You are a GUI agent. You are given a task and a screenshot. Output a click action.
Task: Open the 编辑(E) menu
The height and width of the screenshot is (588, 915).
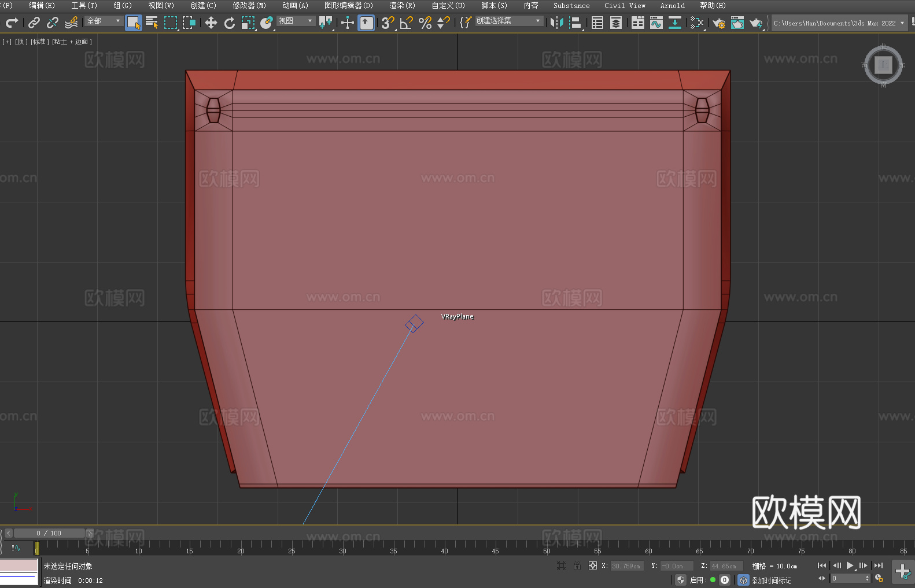42,5
